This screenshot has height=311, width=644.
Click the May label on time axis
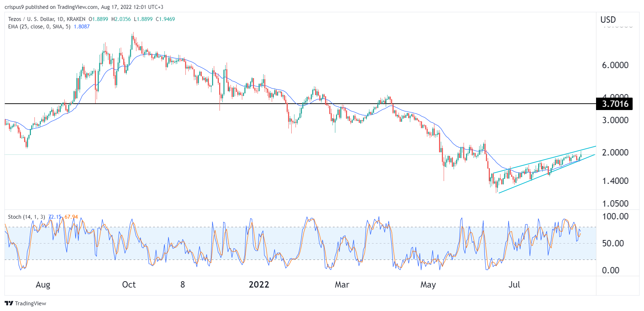tap(428, 285)
